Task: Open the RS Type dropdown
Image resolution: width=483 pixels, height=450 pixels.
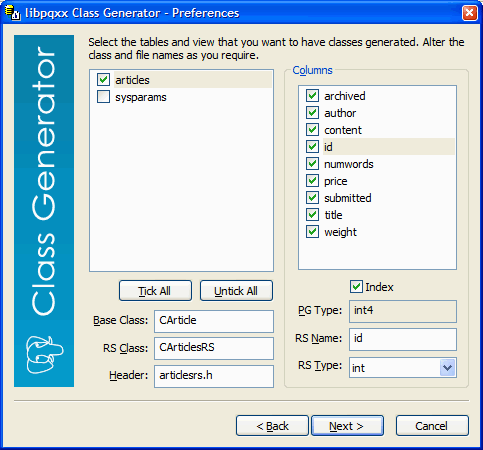Action: [x=447, y=368]
